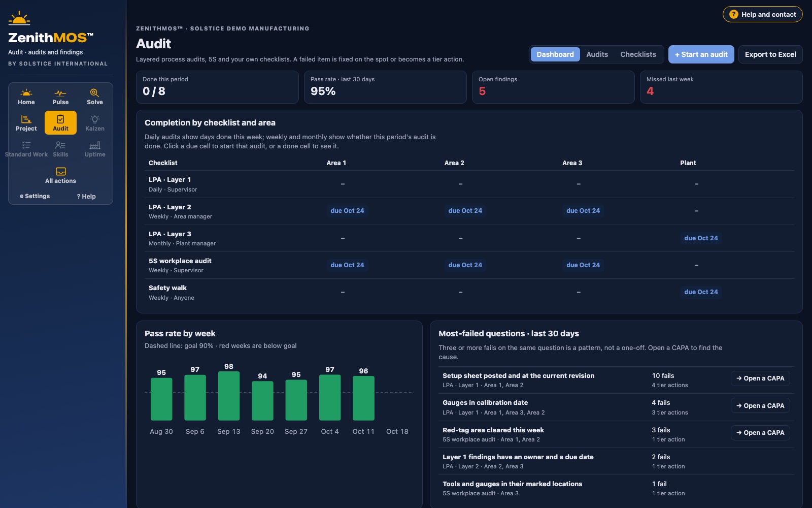Start LPA Layer 3 audit for Plant
Screen dimensions: 812x508
click(x=701, y=238)
